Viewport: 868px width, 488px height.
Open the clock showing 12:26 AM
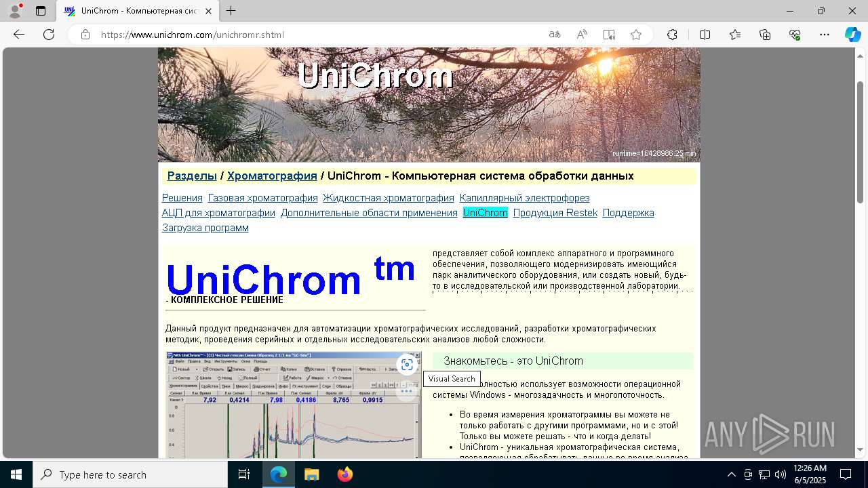(x=810, y=474)
